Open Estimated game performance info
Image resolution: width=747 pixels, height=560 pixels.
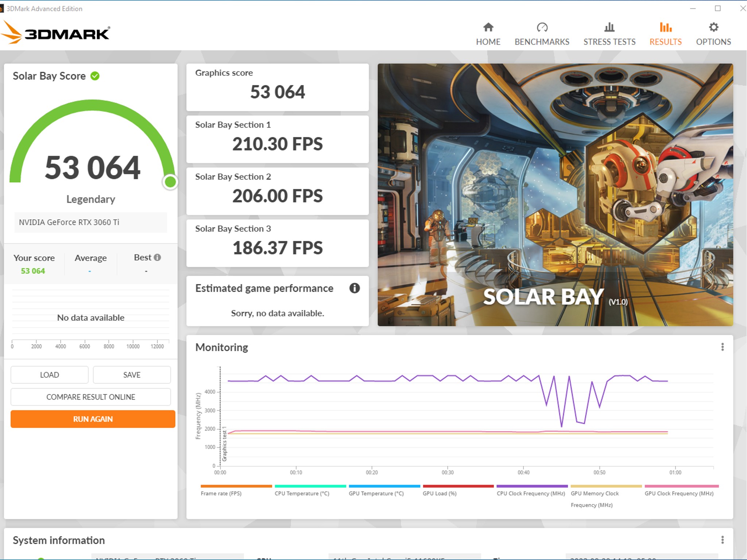354,289
